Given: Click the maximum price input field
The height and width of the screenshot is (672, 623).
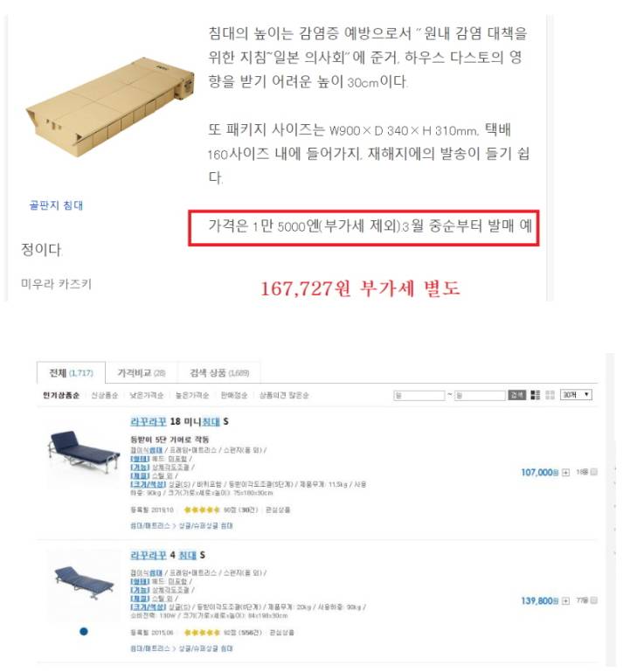Looking at the screenshot, I should 480,395.
